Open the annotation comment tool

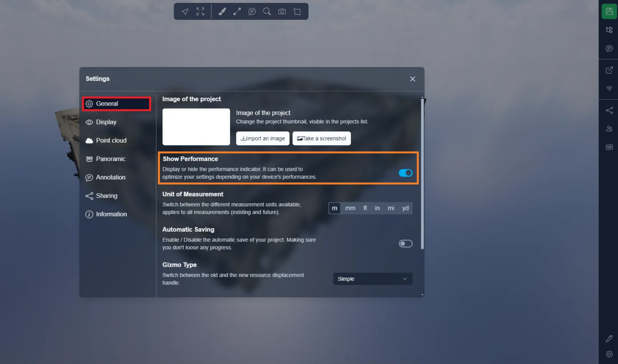coord(252,12)
